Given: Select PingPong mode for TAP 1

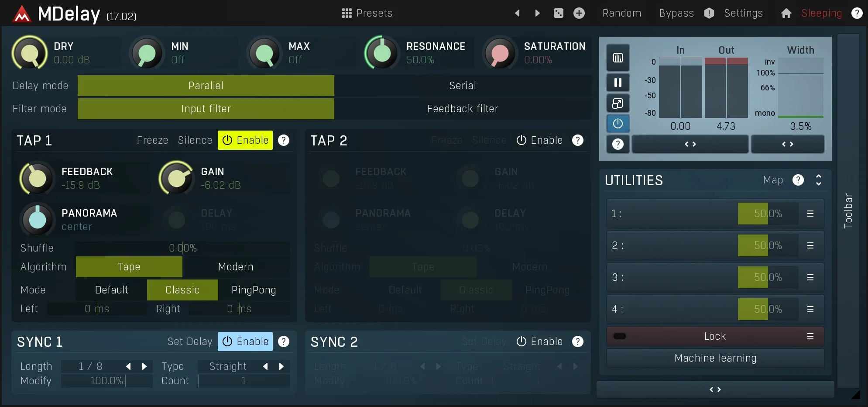Looking at the screenshot, I should click(x=254, y=290).
